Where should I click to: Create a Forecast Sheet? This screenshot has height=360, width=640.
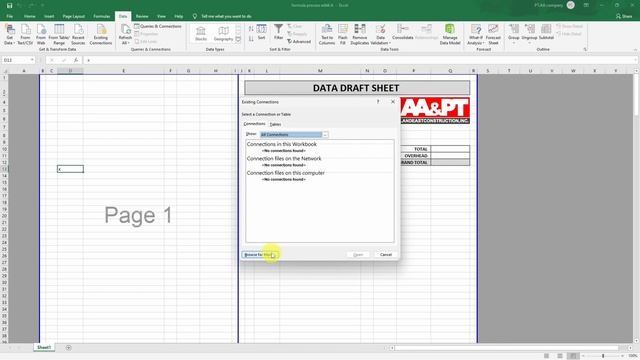493,34
